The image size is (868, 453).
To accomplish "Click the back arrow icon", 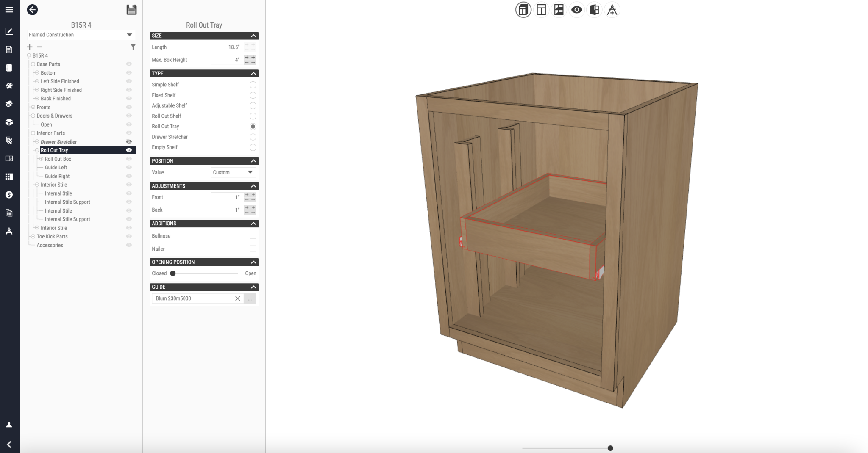I will click(32, 10).
